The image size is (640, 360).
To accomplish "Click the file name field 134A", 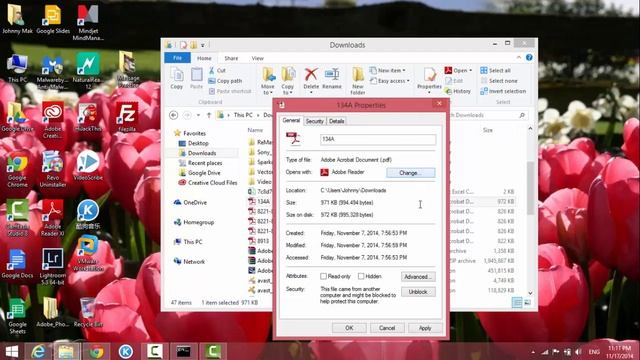I will [378, 139].
